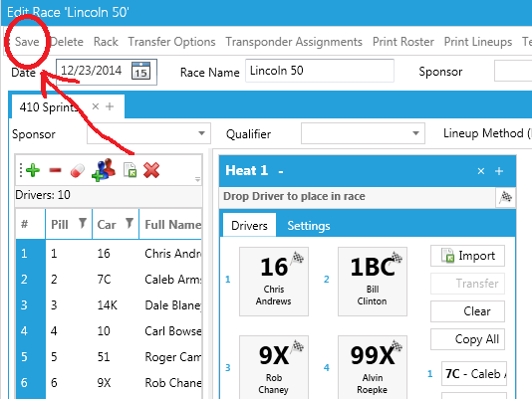Open Transfer Options
Screen dimensions: 532x399
pyautogui.click(x=171, y=42)
